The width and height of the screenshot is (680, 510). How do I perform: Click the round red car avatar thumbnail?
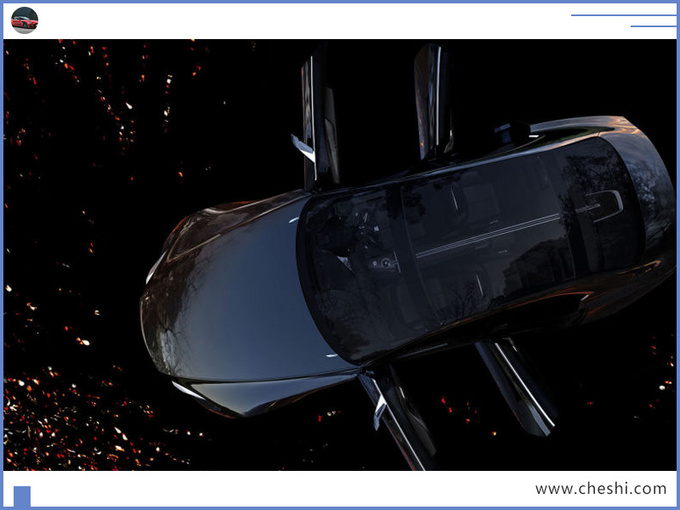click(x=25, y=20)
